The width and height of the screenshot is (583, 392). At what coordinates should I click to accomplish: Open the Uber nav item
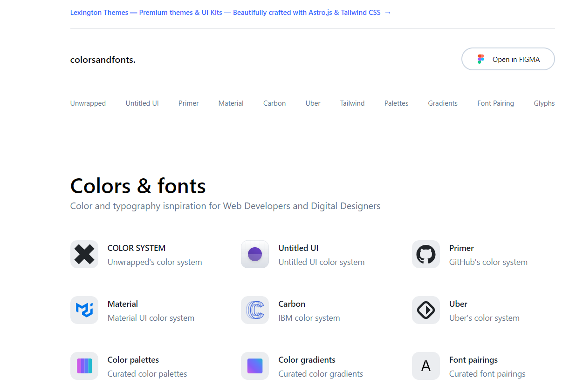point(313,103)
